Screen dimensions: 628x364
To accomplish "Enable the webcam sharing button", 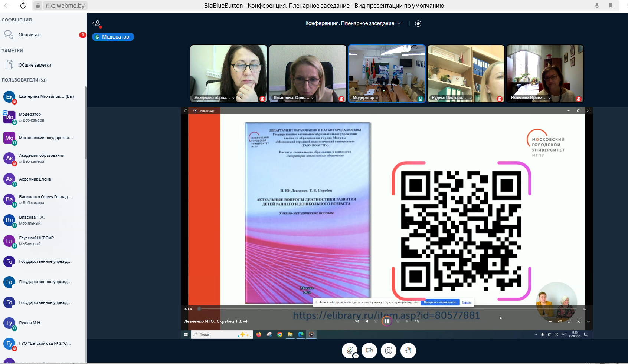I will (x=369, y=351).
